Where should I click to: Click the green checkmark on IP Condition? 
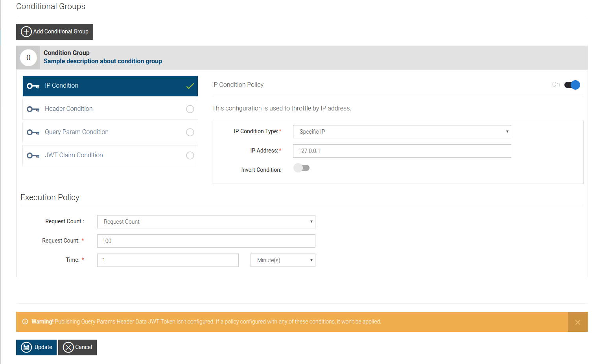pyautogui.click(x=190, y=86)
